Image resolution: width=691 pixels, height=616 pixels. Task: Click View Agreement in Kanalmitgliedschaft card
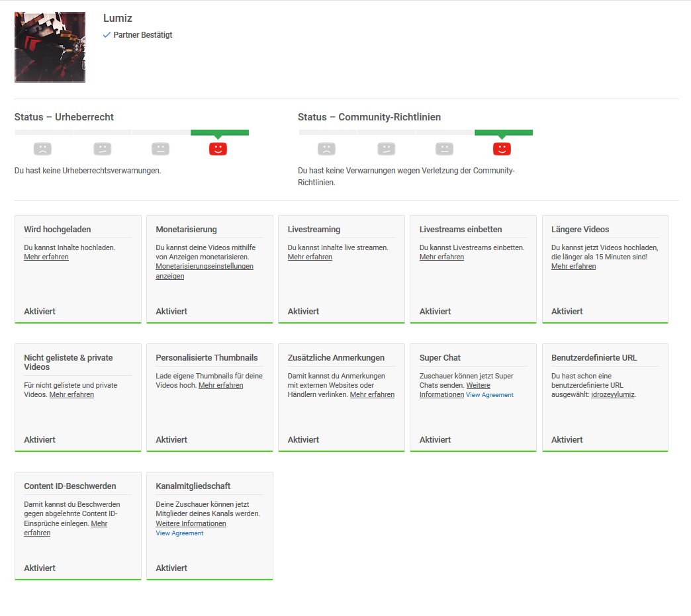[179, 533]
